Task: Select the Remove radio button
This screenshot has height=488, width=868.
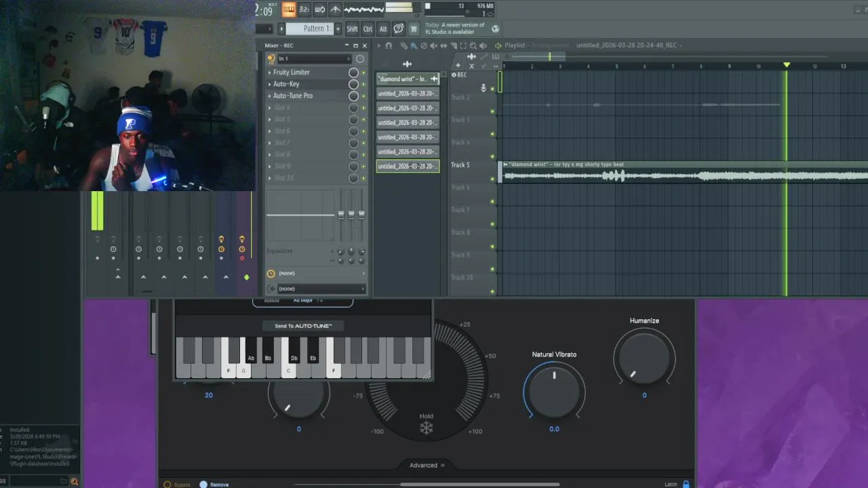Action: click(x=203, y=485)
